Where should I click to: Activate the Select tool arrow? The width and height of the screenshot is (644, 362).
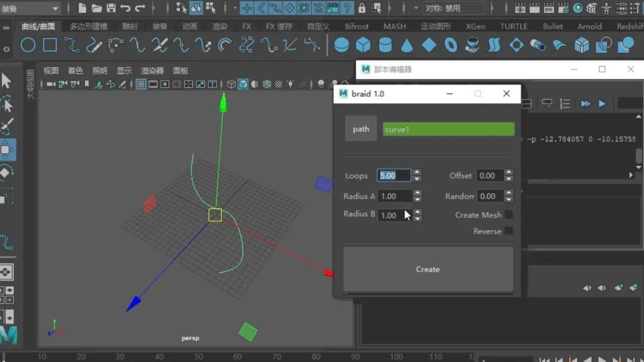click(x=6, y=81)
